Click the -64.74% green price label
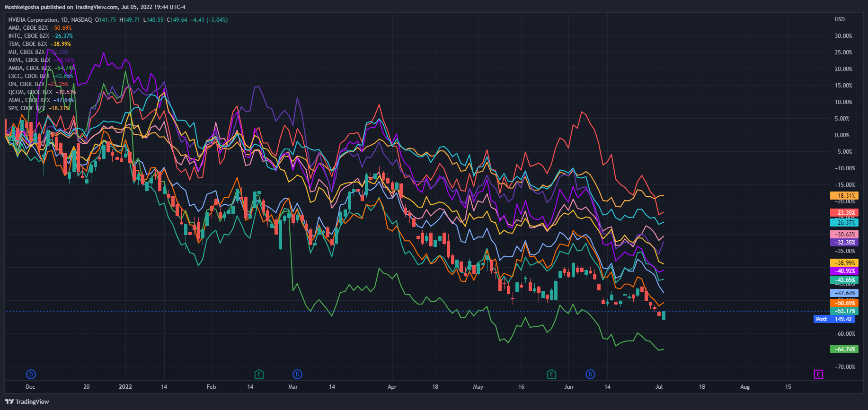The width and height of the screenshot is (868, 410). tap(844, 349)
